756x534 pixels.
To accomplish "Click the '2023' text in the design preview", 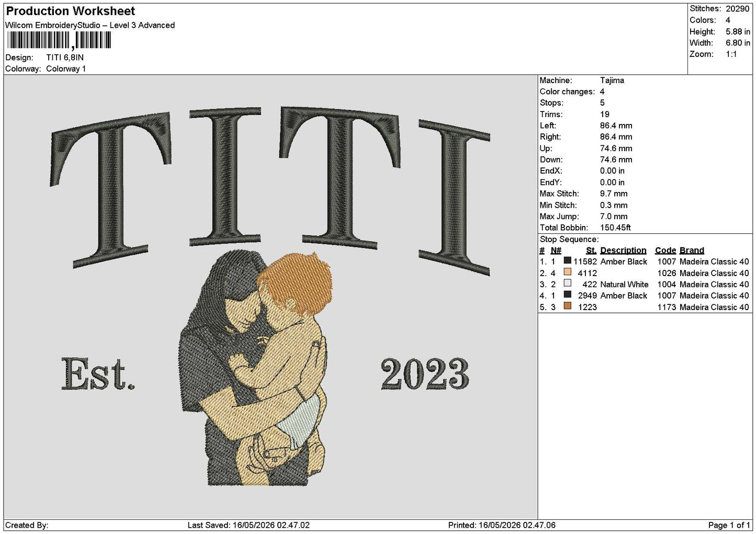I will tap(424, 374).
